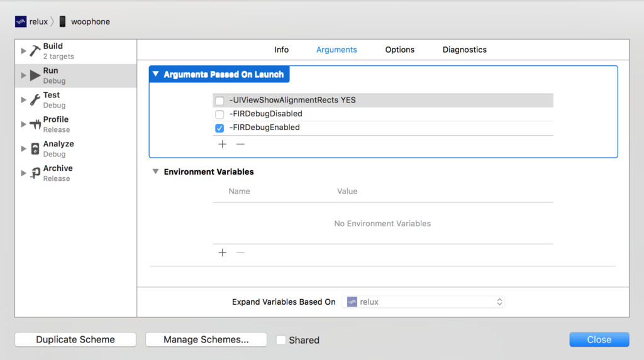Image resolution: width=644 pixels, height=360 pixels.
Task: Click the disabled environment variable minus button
Action: pos(240,253)
